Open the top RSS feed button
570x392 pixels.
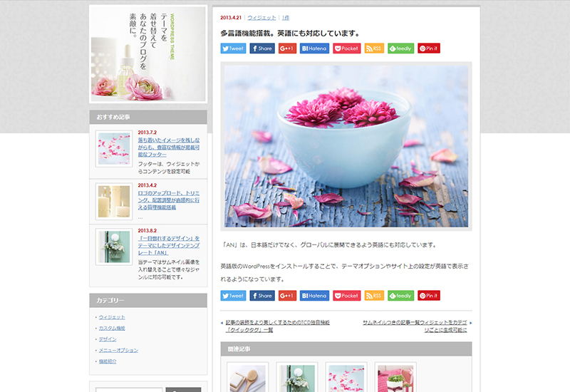click(374, 48)
